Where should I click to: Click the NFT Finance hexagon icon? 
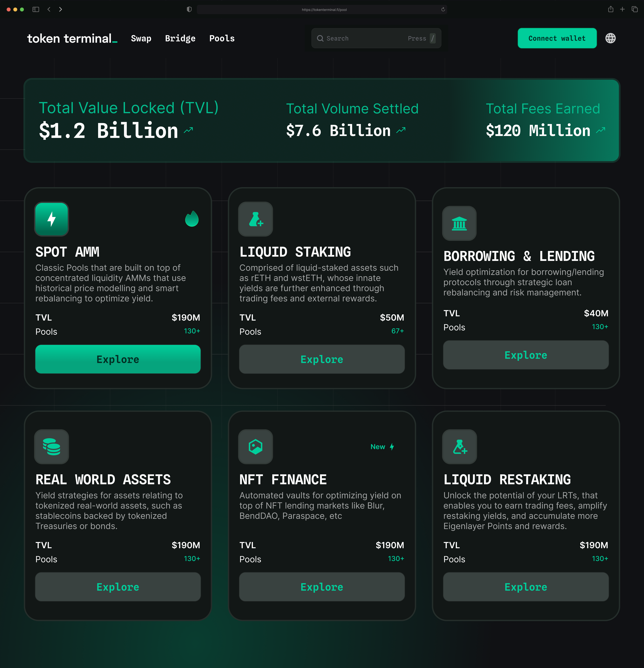255,447
